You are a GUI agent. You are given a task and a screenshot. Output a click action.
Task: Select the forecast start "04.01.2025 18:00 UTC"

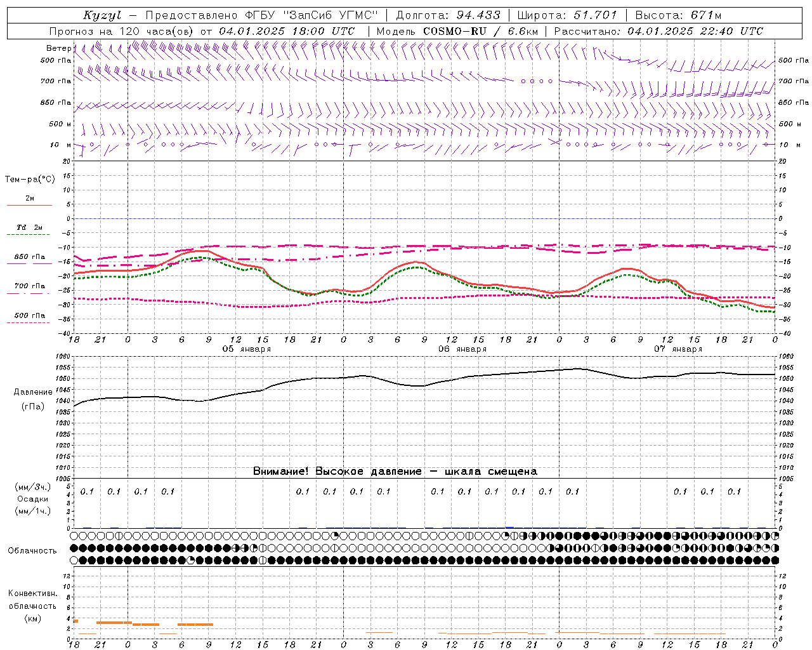pyautogui.click(x=287, y=31)
